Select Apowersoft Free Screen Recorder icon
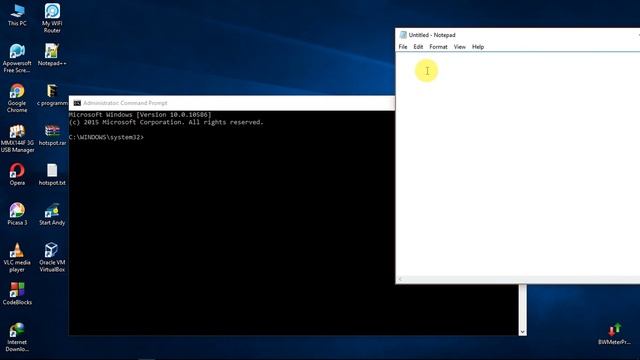The height and width of the screenshot is (360, 640). [17, 58]
